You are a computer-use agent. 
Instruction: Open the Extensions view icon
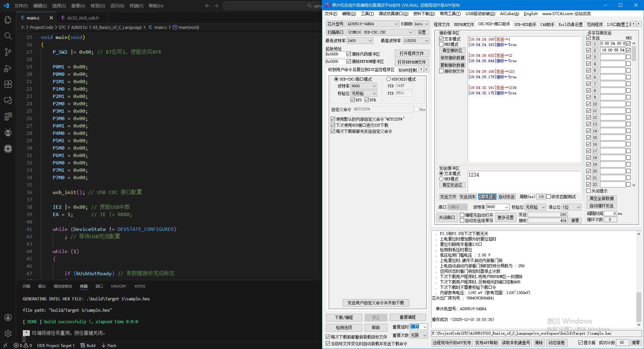pyautogui.click(x=8, y=84)
